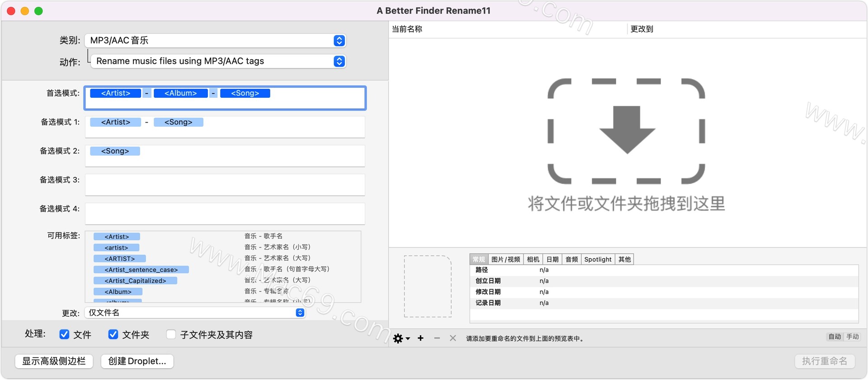
Task: Switch to the 常规 tab
Action: point(479,259)
